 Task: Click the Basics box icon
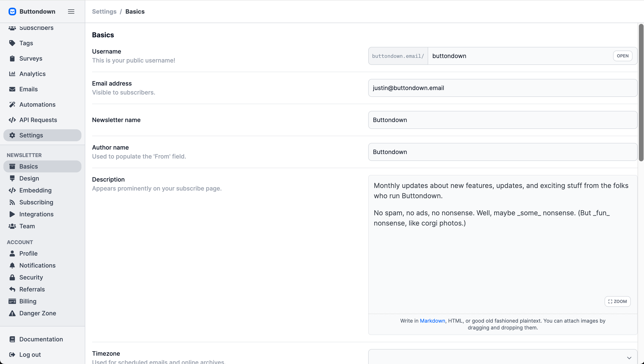coord(12,166)
